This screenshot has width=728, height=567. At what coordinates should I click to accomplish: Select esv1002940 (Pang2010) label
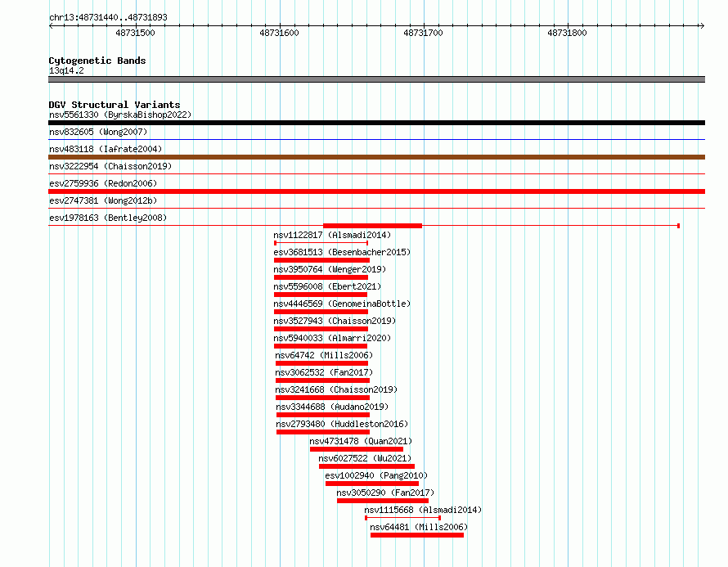(x=376, y=475)
